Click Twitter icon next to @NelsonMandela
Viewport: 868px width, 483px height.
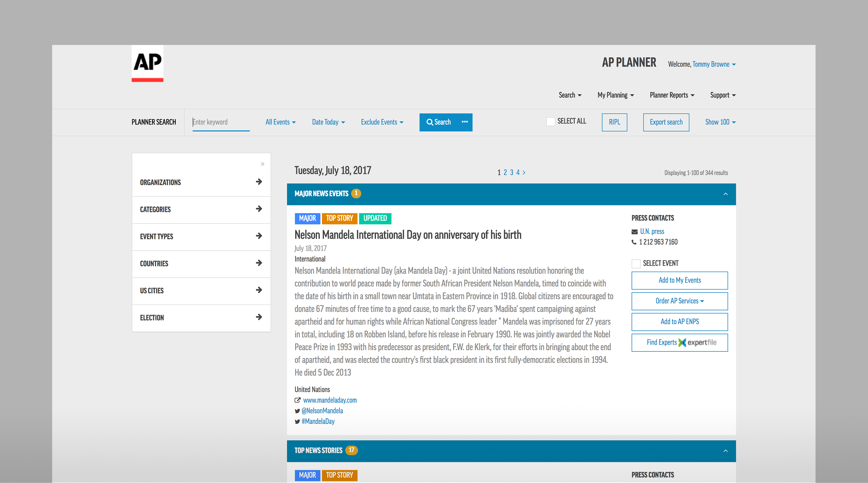297,411
